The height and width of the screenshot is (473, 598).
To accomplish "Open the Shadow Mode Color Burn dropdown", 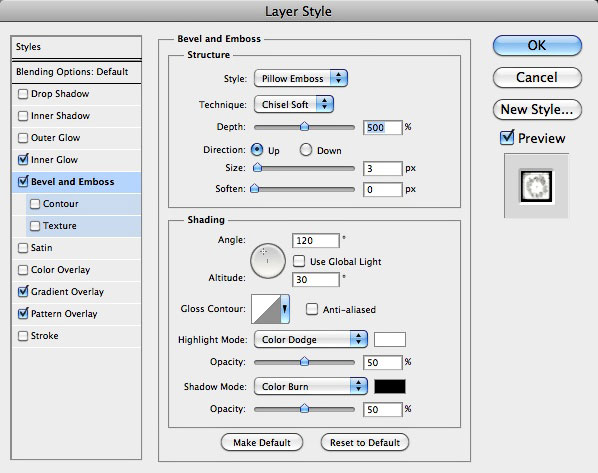I will pos(310,386).
